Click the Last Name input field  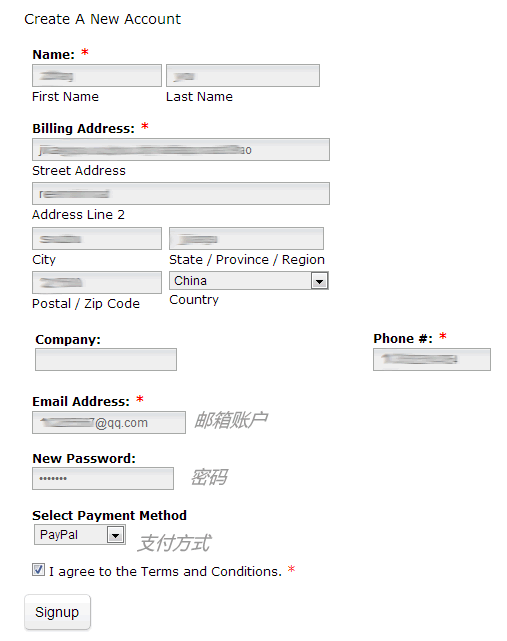pos(243,76)
